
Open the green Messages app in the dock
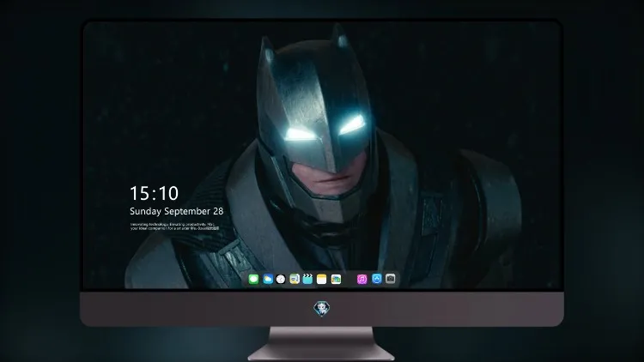253,279
